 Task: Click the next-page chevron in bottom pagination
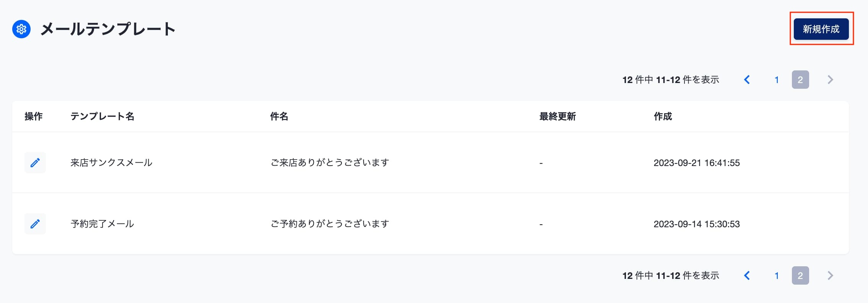coord(830,275)
